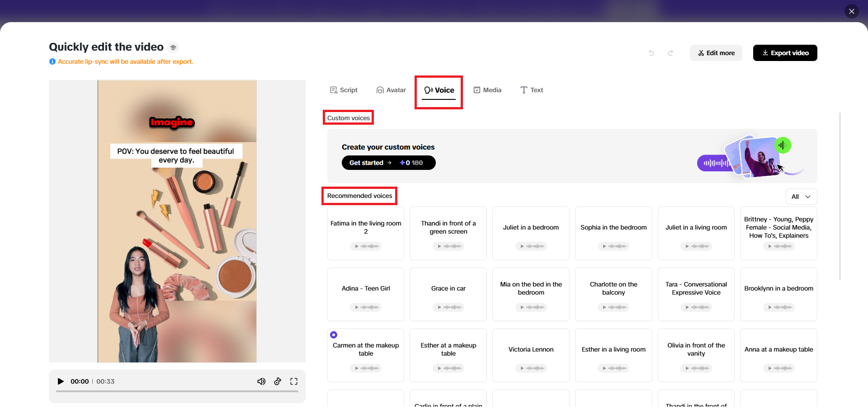The width and height of the screenshot is (868, 413).
Task: Switch to the Media tab
Action: click(x=487, y=90)
